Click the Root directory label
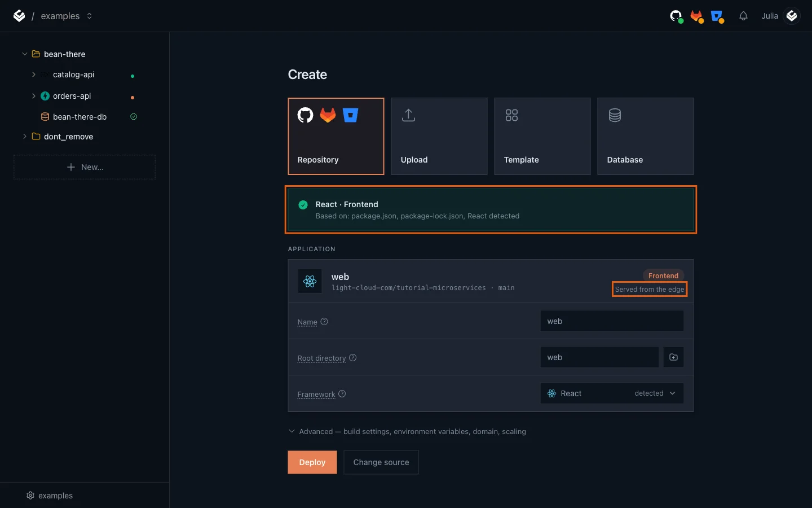Image resolution: width=812 pixels, height=508 pixels. (x=321, y=358)
